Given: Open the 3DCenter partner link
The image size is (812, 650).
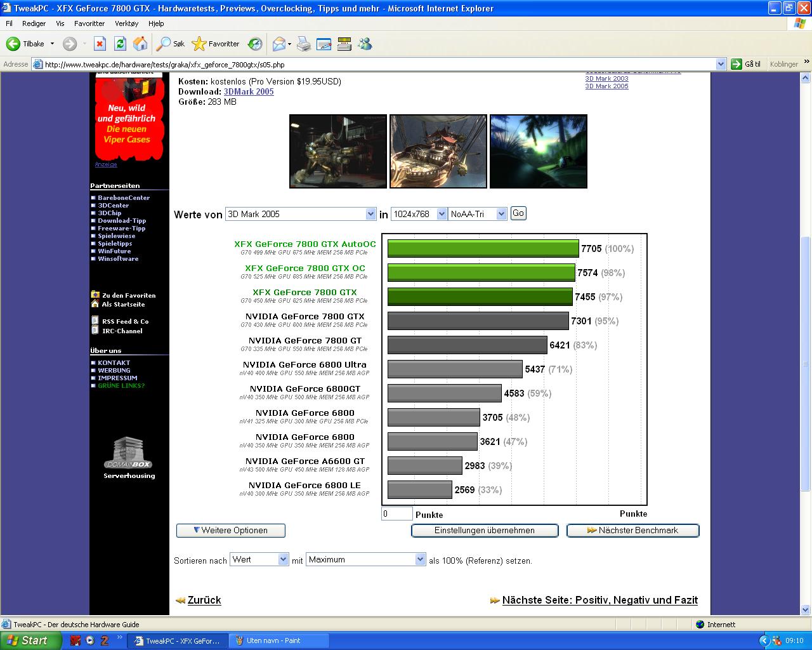Looking at the screenshot, I should coord(114,205).
